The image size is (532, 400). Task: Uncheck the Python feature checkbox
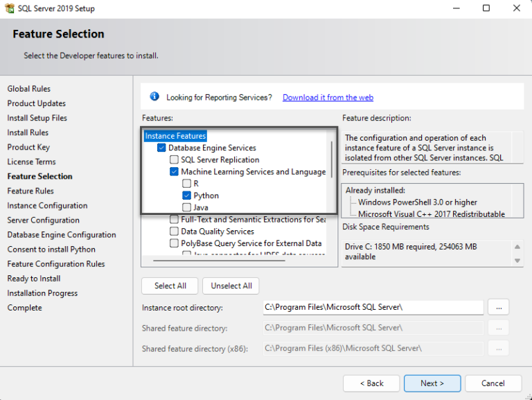pos(186,195)
